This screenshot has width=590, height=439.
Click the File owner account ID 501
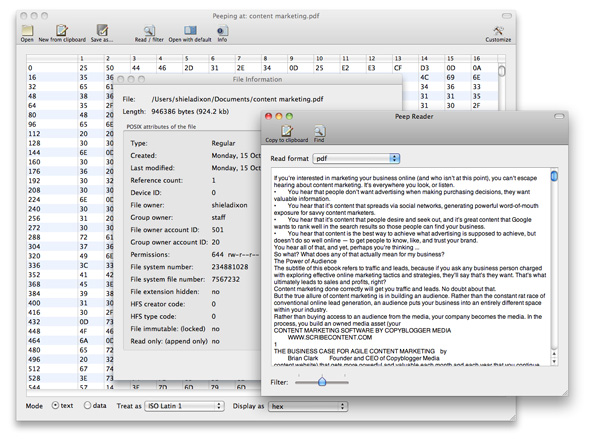pos(217,230)
